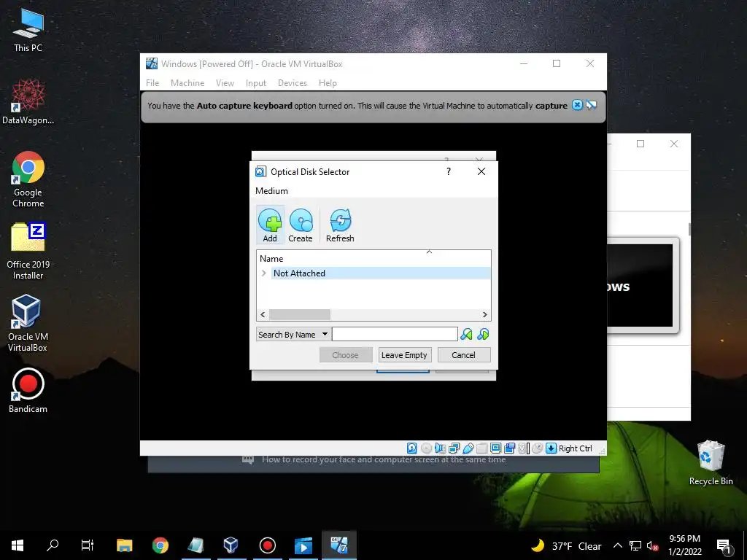This screenshot has height=560, width=747.
Task: Open the Input menu
Action: (x=256, y=83)
